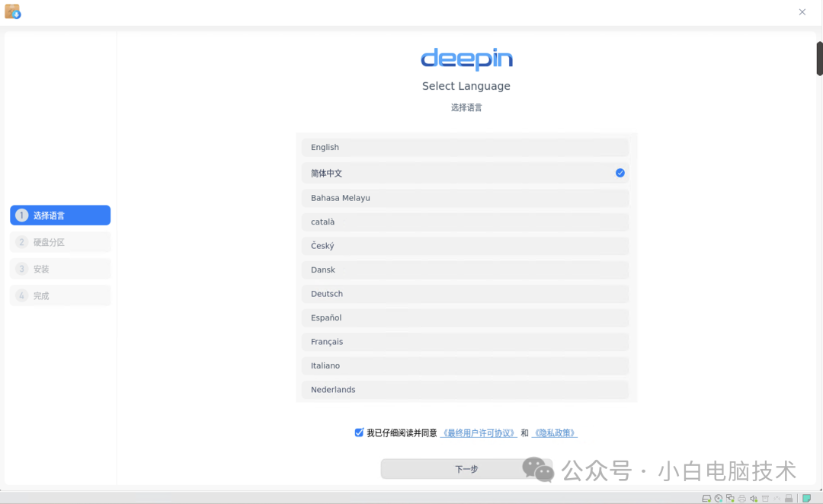The image size is (823, 504).
Task: Choose Dansk language
Action: click(x=465, y=270)
